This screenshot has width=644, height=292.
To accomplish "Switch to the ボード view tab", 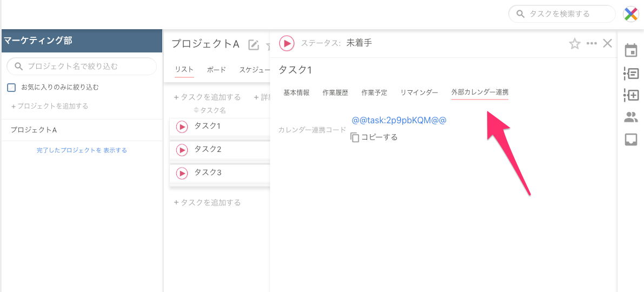I will click(x=216, y=69).
